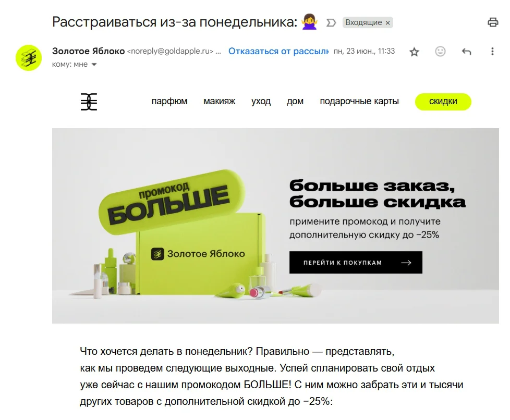Click the Входящие label chip
This screenshot has width=510, height=420.
click(363, 22)
